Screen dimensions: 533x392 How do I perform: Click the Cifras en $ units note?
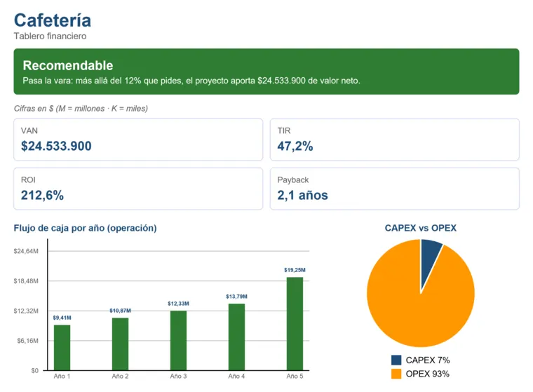[x=81, y=109]
